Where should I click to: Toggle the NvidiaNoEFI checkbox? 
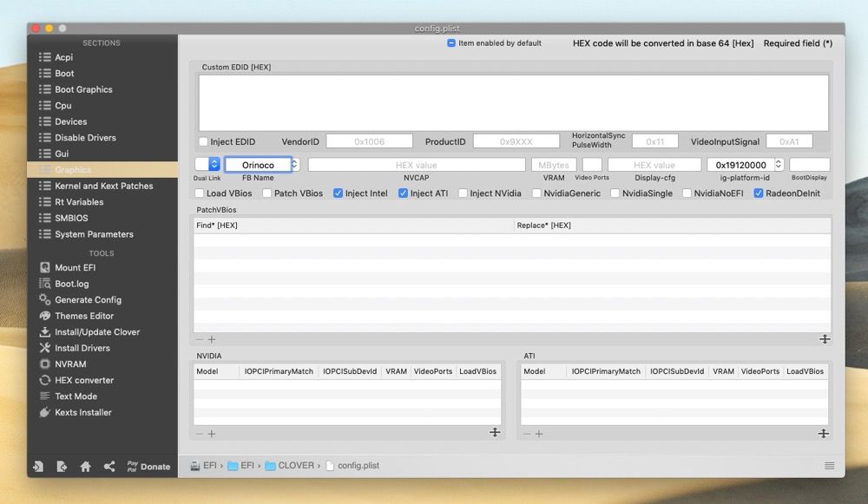coord(687,193)
